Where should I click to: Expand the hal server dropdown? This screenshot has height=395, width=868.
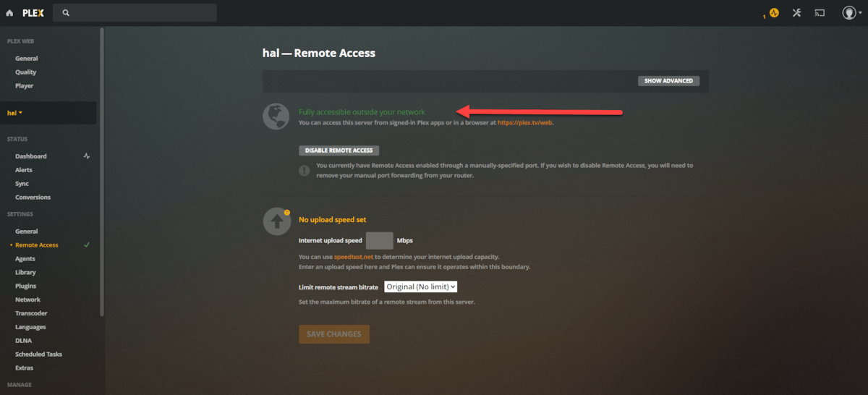click(15, 113)
